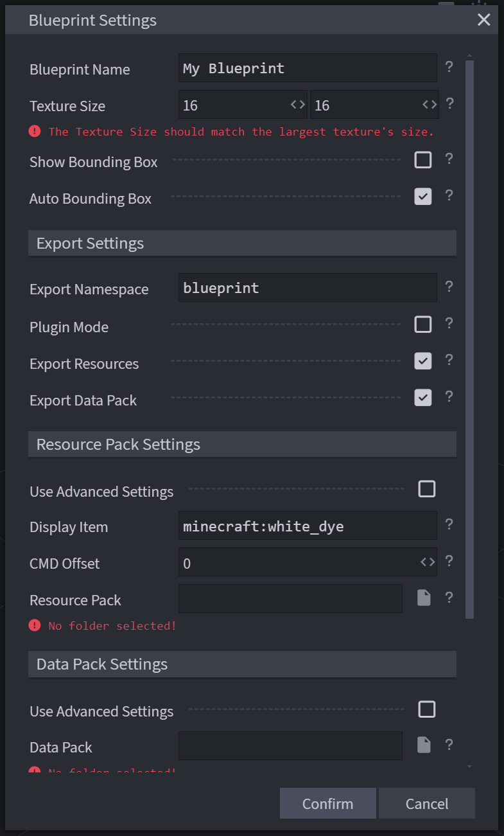The image size is (504, 836).
Task: Click the Export Settings section header
Action: point(242,244)
